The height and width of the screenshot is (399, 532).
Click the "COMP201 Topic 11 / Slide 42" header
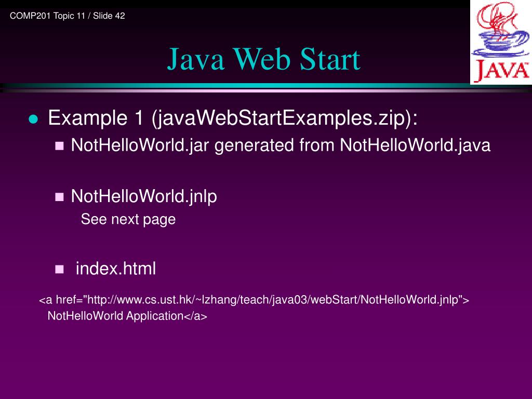[67, 16]
